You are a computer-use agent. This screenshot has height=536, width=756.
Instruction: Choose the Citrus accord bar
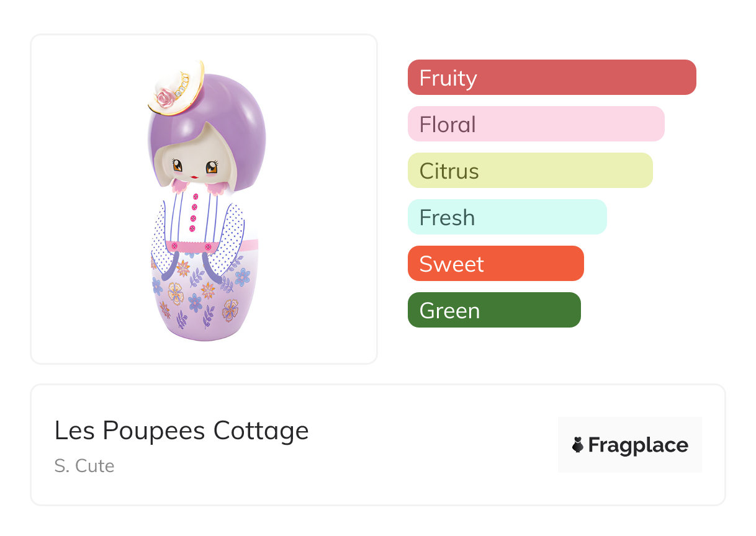point(529,171)
